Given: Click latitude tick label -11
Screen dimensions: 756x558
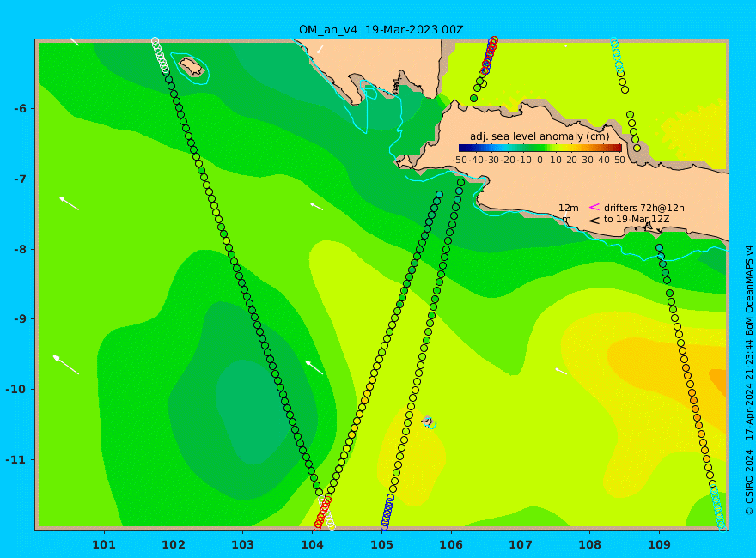Looking at the screenshot, I should click(17, 459).
